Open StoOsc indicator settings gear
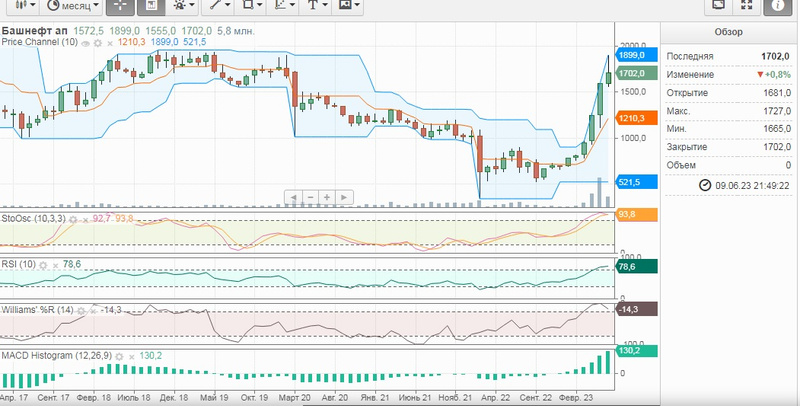This screenshot has height=406, width=800. (73, 218)
